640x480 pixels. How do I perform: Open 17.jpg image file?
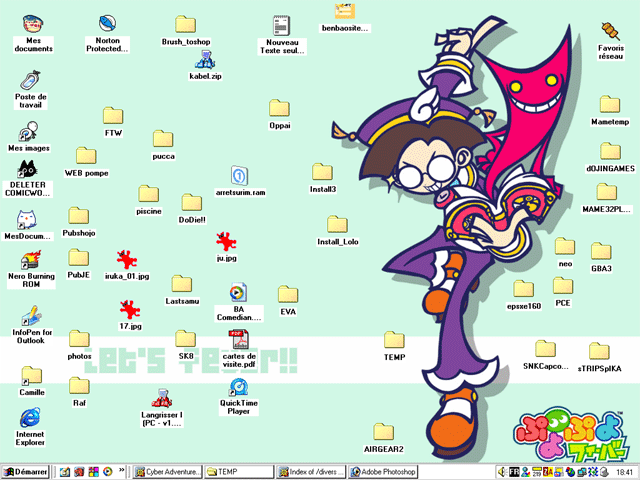[x=130, y=310]
